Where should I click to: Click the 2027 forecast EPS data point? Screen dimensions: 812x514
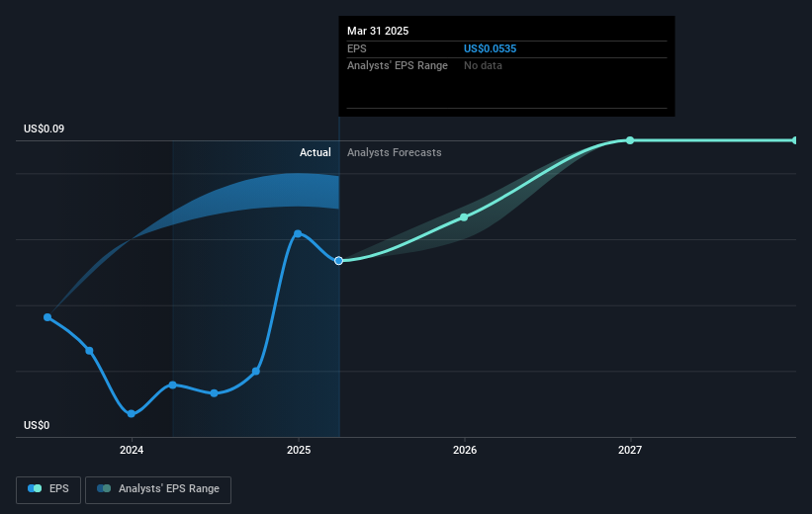(630, 140)
